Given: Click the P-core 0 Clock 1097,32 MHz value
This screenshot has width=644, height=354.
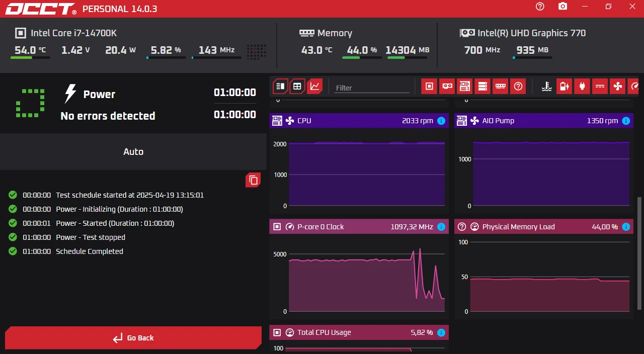Looking at the screenshot, I should click(412, 227).
